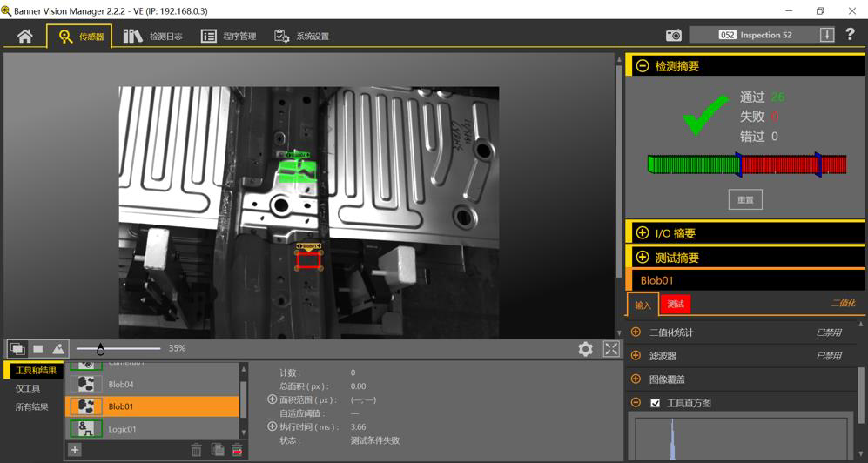Open help with the question mark icon

[850, 35]
